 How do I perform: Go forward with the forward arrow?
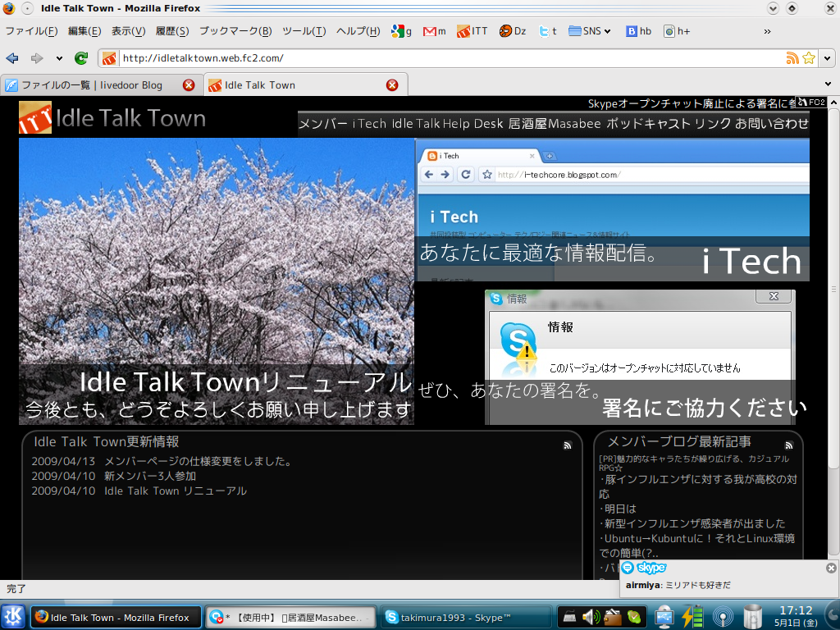tap(36, 58)
